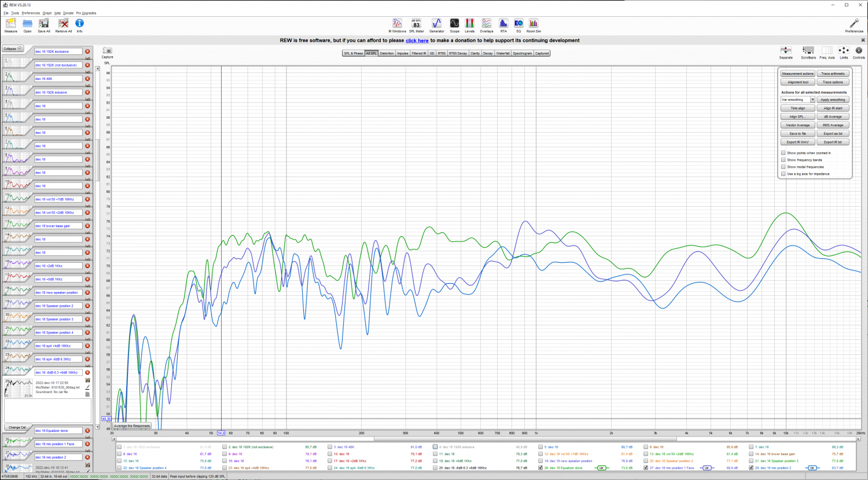The width and height of the screenshot is (868, 480).
Task: Open the Levels meter
Action: 470,23
